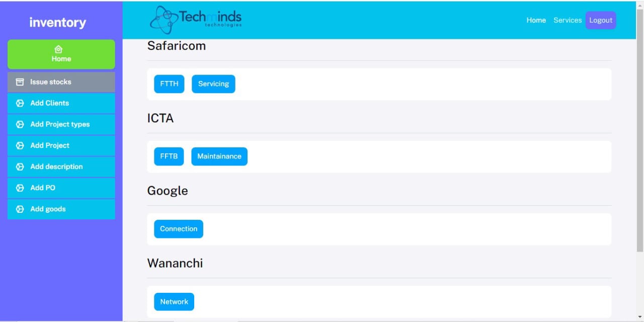Open the Network button under Wananchi

(174, 302)
